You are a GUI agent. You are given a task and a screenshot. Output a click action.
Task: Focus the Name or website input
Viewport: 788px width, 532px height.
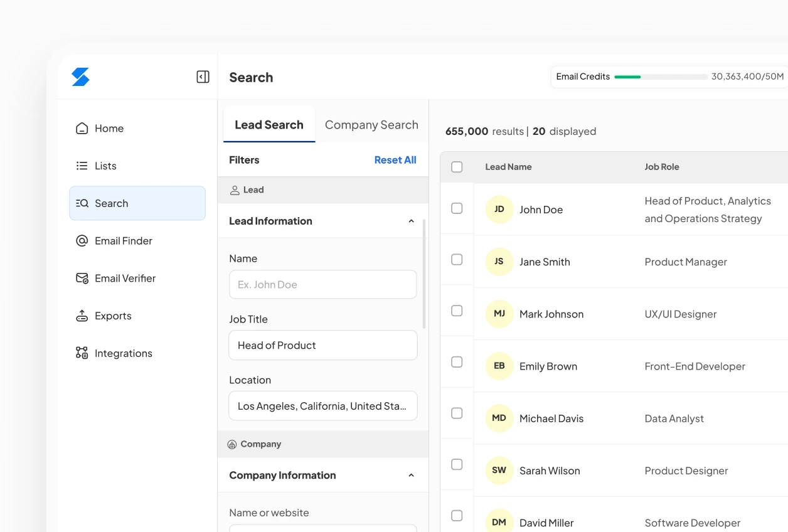(x=323, y=528)
